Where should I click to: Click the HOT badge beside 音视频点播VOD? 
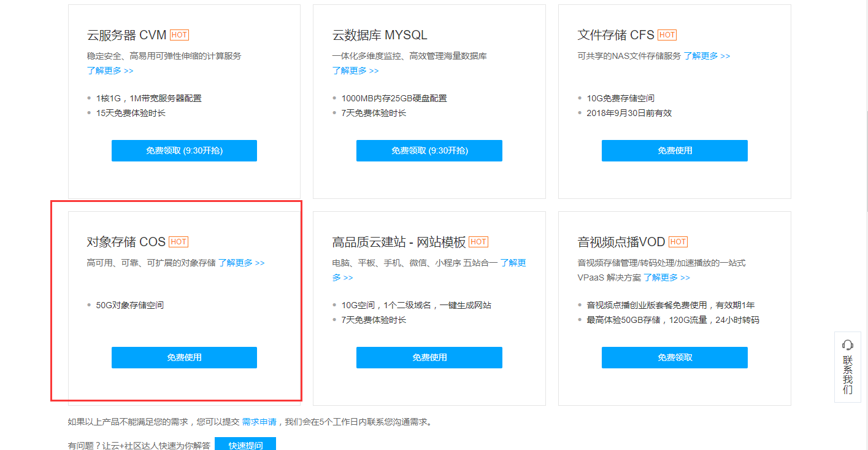pyautogui.click(x=678, y=242)
